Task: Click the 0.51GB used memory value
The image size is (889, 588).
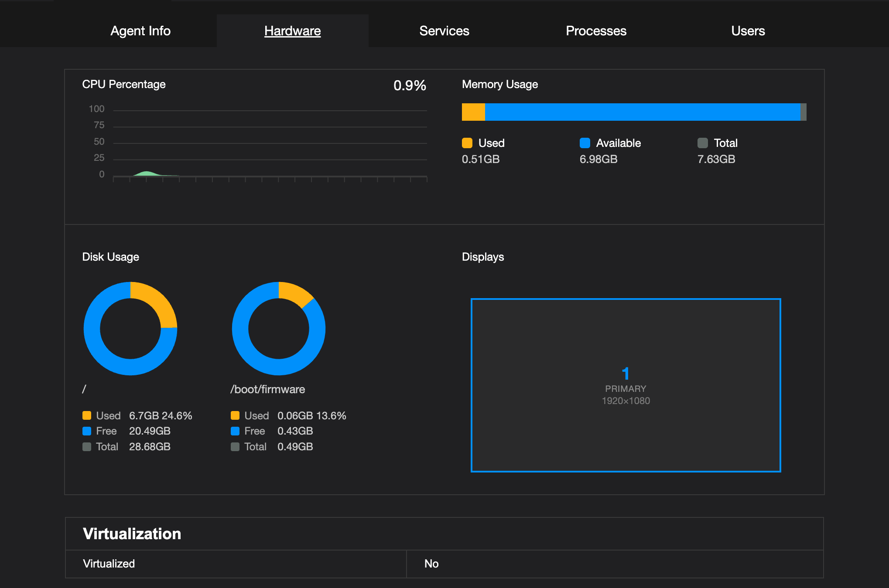Action: point(481,159)
